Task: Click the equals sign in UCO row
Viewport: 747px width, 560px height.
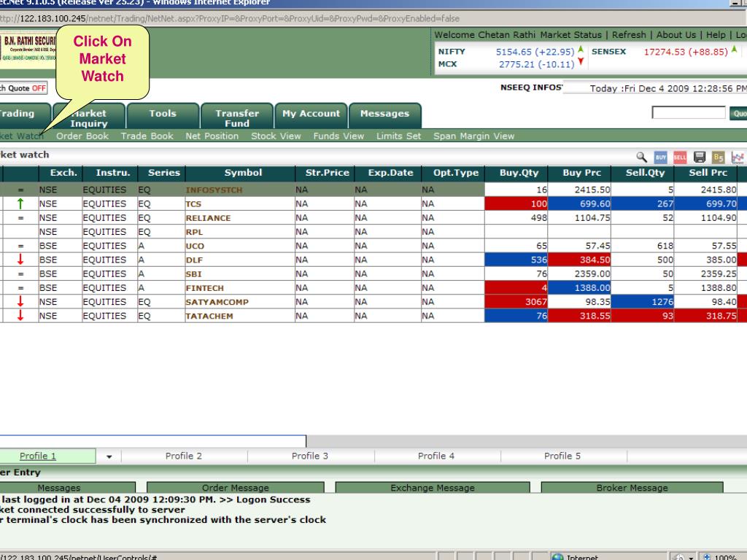Action: click(x=20, y=246)
